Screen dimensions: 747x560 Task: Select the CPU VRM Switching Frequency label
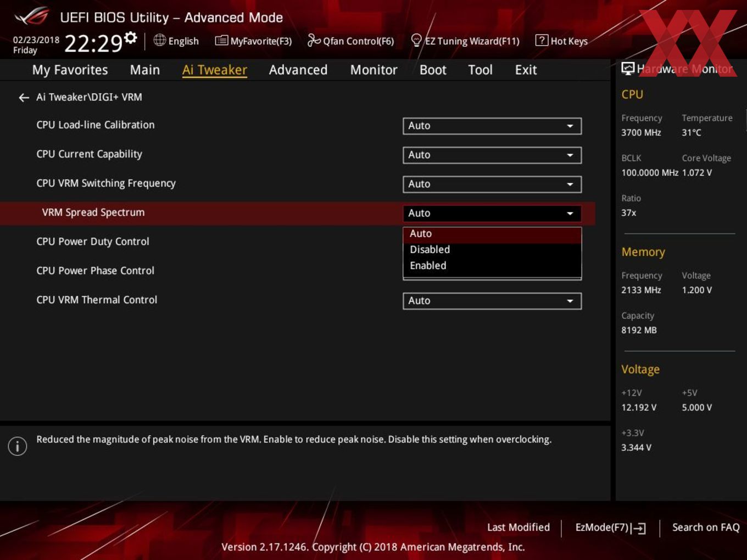pos(106,183)
